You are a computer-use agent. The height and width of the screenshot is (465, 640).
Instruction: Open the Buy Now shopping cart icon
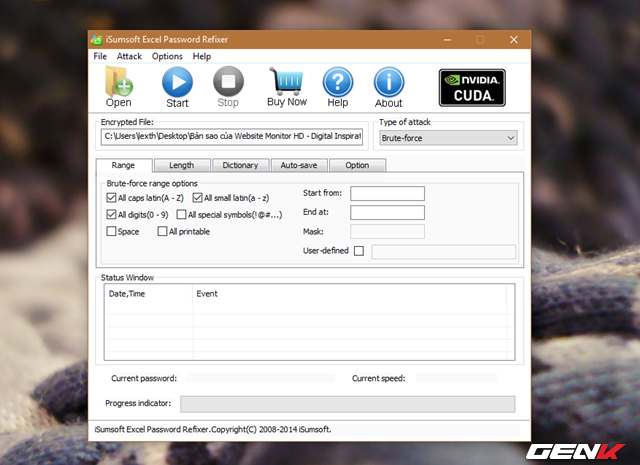(x=287, y=87)
